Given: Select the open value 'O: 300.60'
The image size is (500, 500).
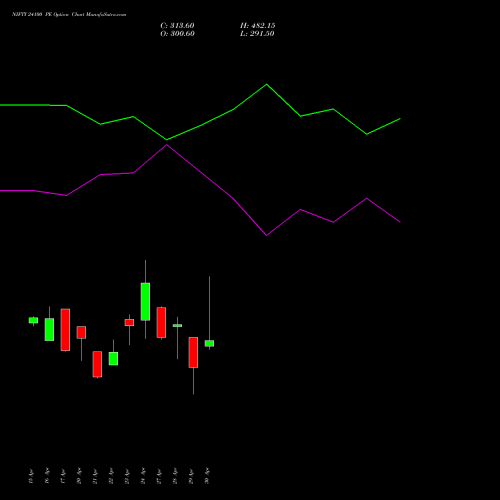Looking at the screenshot, I should click(x=177, y=34).
